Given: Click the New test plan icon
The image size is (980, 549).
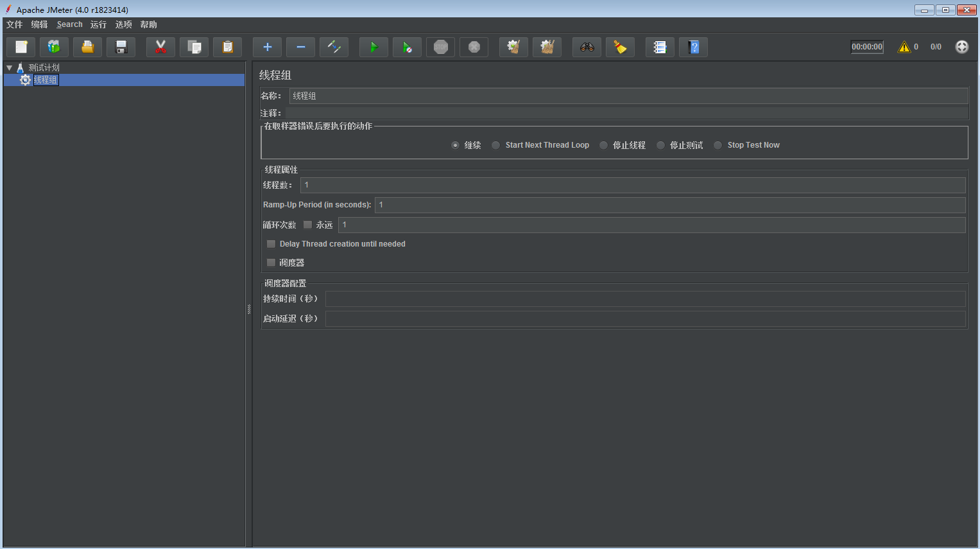Looking at the screenshot, I should pyautogui.click(x=21, y=47).
